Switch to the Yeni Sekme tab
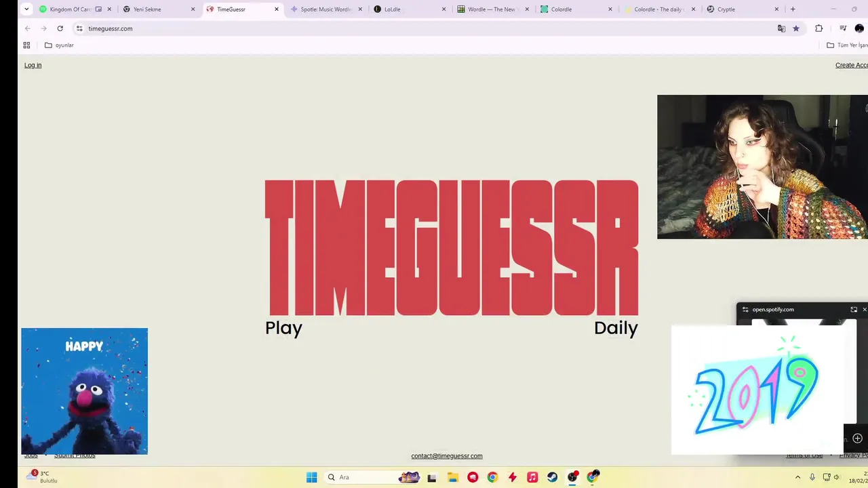 [x=159, y=9]
